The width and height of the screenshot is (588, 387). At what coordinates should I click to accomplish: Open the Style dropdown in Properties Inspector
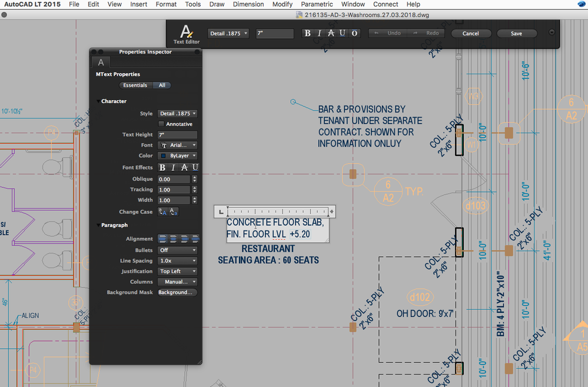click(177, 113)
